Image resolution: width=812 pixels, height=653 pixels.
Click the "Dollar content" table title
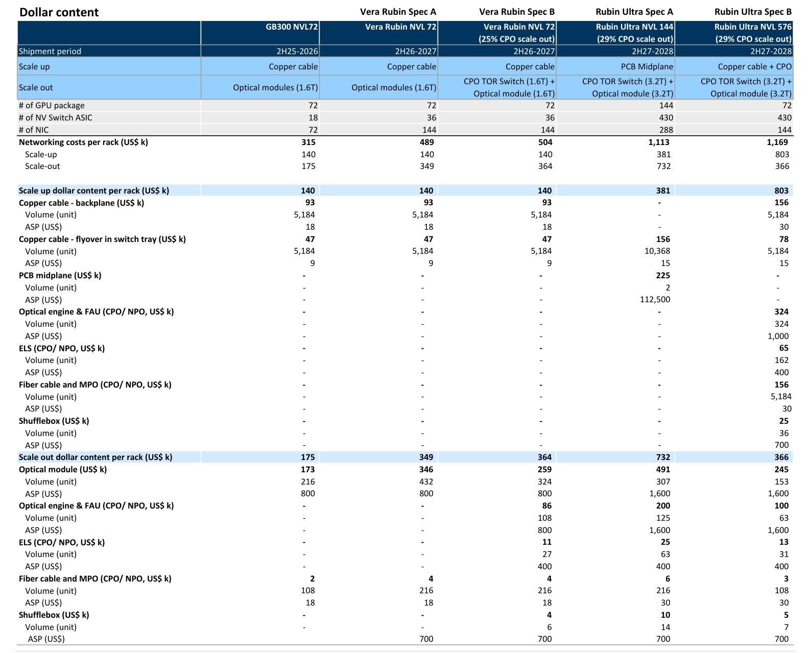59,12
